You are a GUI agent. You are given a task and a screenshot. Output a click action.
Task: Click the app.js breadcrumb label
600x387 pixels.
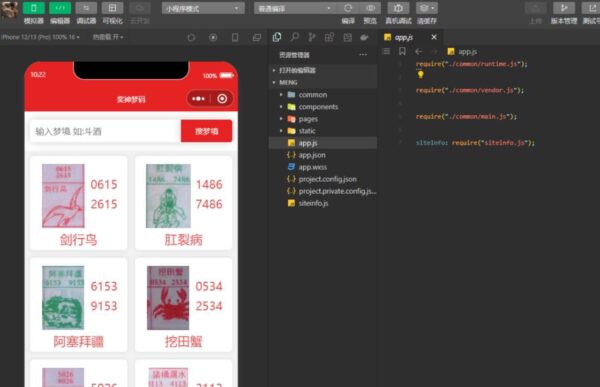point(468,51)
